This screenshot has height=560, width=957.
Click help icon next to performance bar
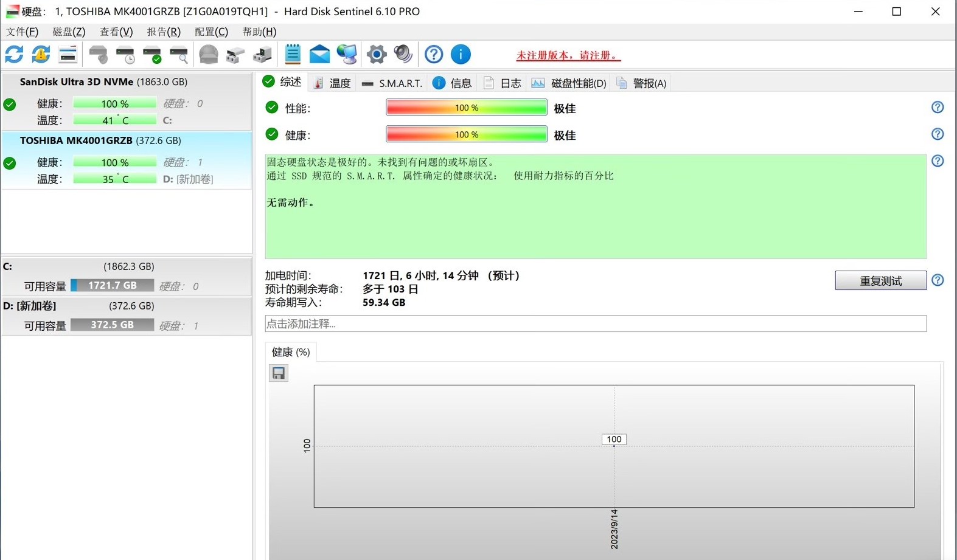(x=938, y=107)
